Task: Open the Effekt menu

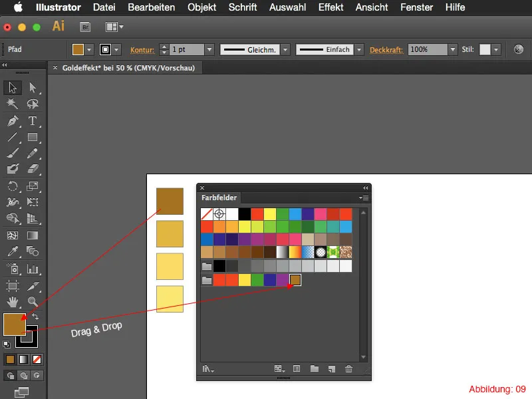Action: [x=331, y=7]
